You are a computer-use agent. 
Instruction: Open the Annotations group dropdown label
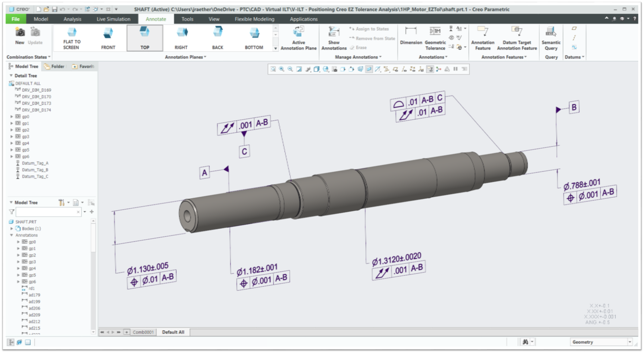pyautogui.click(x=433, y=57)
